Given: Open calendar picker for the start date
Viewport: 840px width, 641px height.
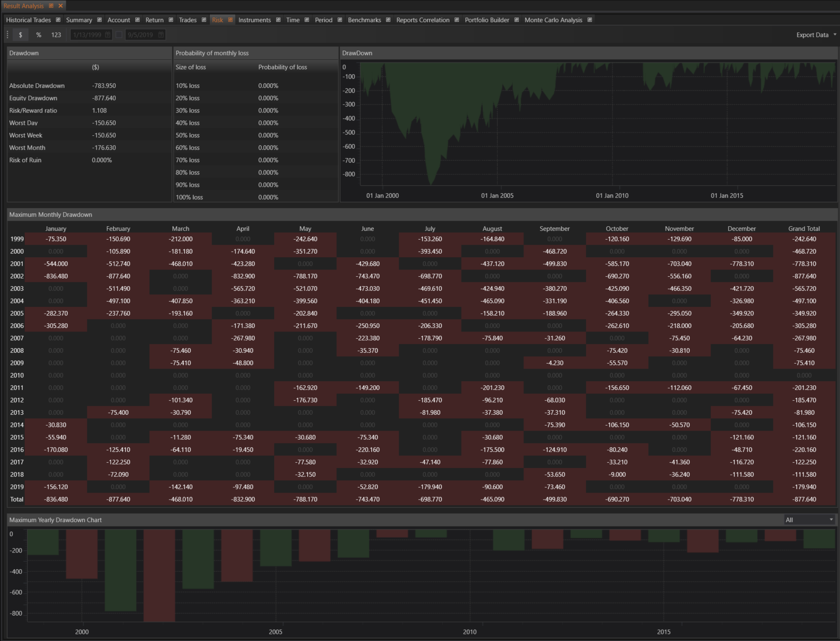Looking at the screenshot, I should click(107, 35).
